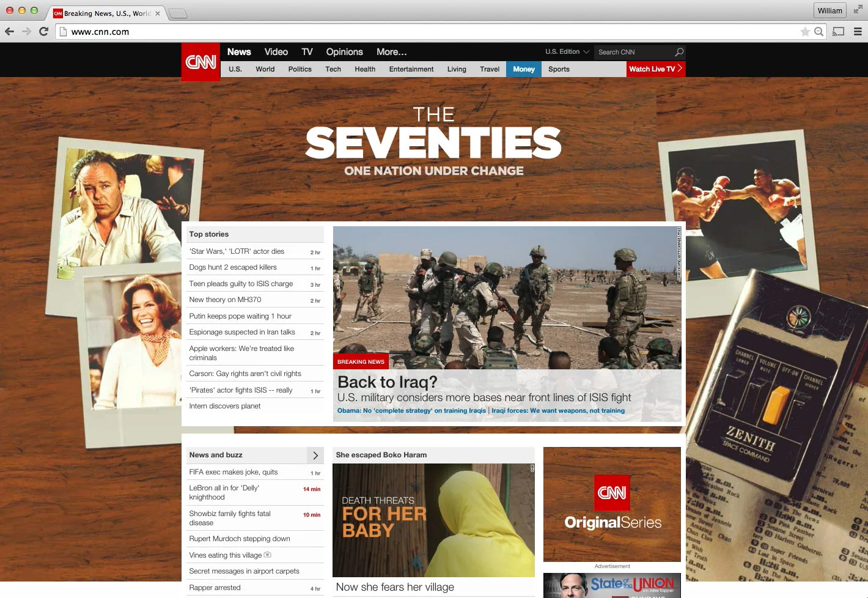This screenshot has width=868, height=598.
Task: Select the highlighted Money tab
Action: [x=524, y=69]
